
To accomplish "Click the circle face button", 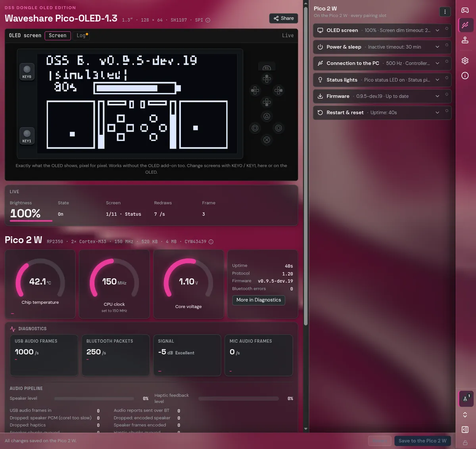I will coord(279,128).
